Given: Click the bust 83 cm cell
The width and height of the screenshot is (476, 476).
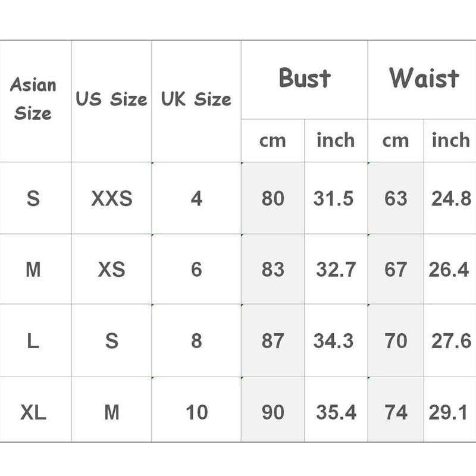Looking at the screenshot, I should 273,269.
